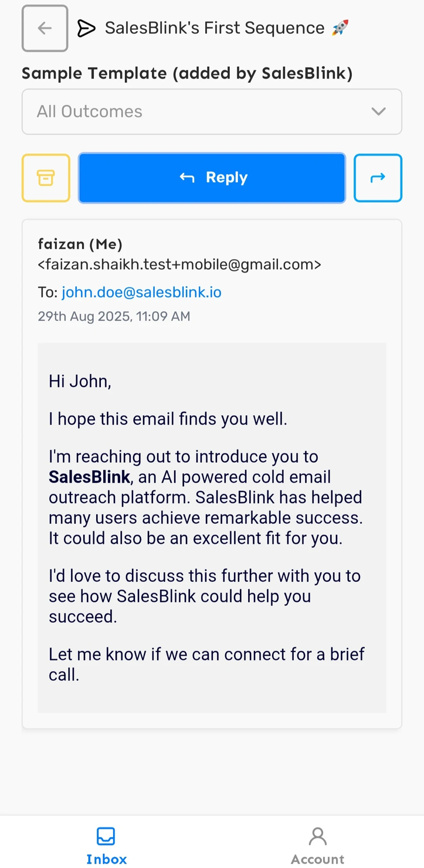Open the All Outcomes dropdown
Screen dimensions: 424x868
coord(212,111)
